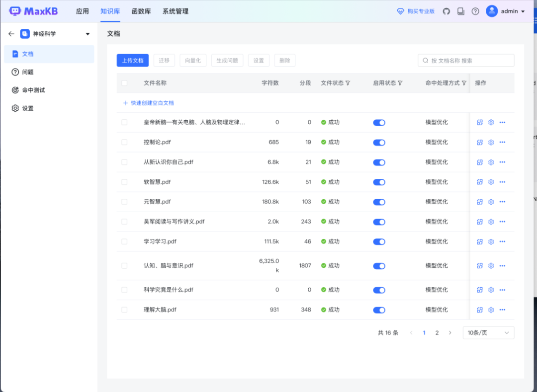This screenshot has height=392, width=537.
Task: Disable the toggle for 元智慧.pdf
Action: [379, 202]
